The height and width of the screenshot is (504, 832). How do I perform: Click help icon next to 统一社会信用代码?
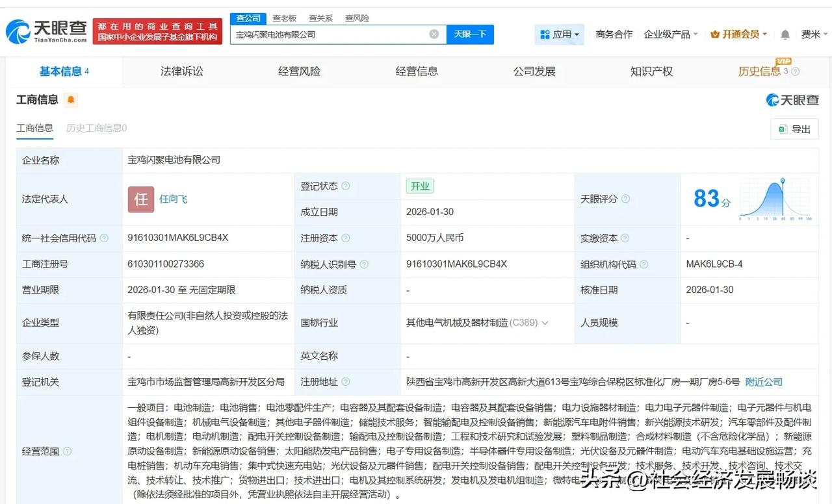104,238
